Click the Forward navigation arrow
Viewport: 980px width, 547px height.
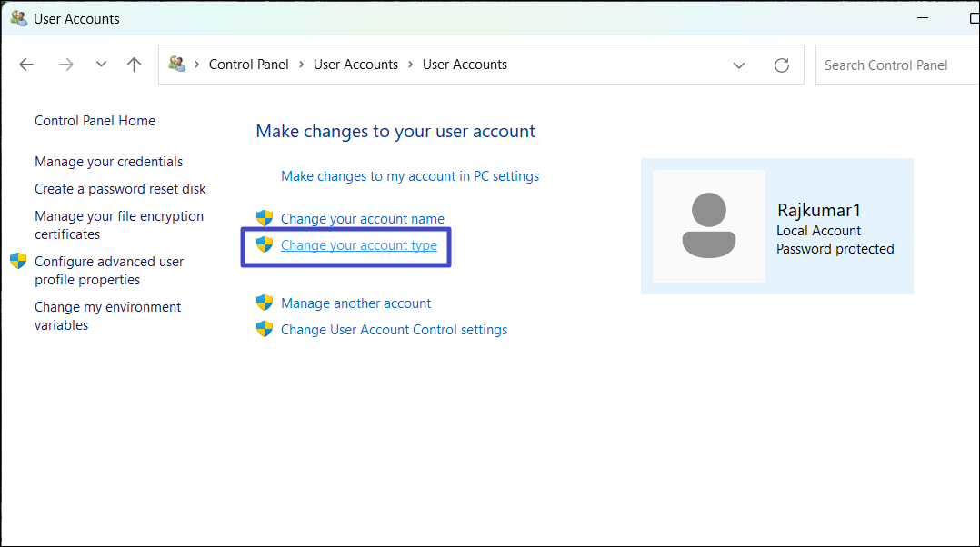tap(65, 65)
